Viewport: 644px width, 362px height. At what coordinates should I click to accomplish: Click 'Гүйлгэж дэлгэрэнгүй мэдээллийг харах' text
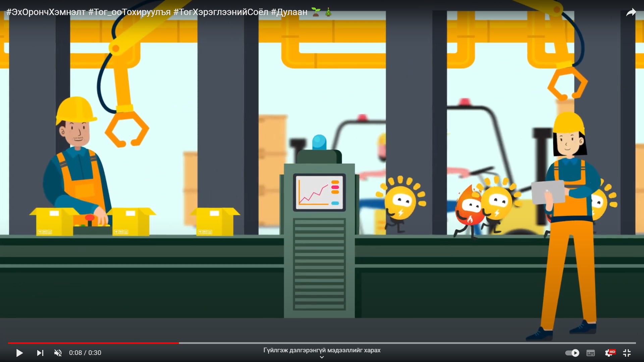pyautogui.click(x=322, y=350)
